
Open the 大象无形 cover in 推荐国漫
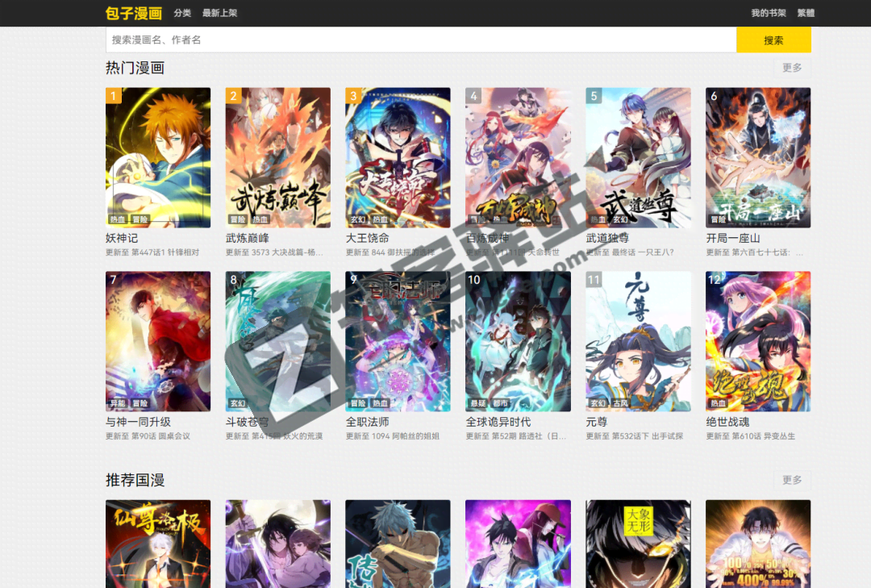point(638,544)
